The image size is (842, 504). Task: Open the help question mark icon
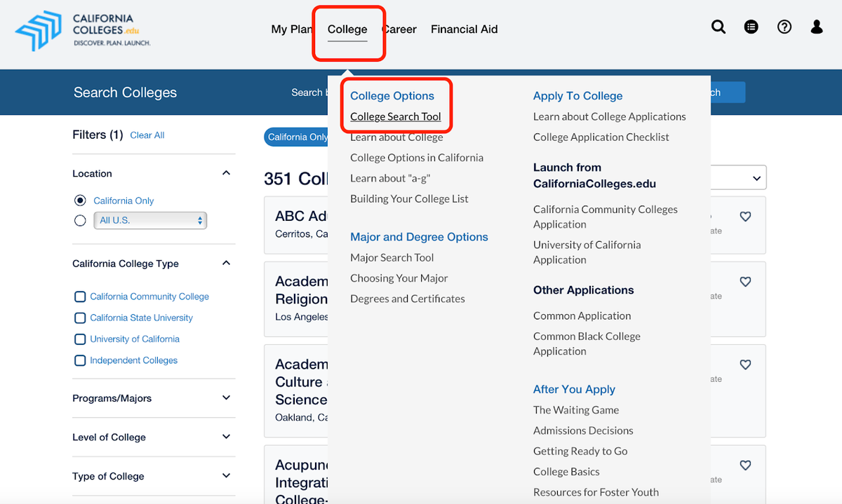click(x=784, y=27)
